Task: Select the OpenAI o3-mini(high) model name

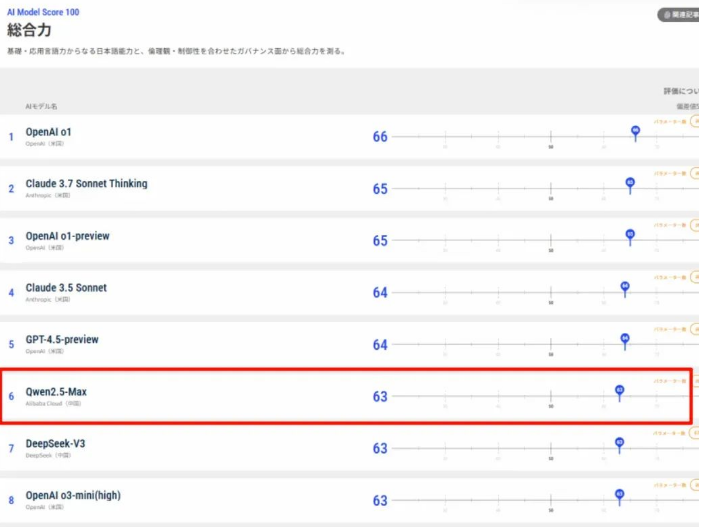Action: [73, 497]
